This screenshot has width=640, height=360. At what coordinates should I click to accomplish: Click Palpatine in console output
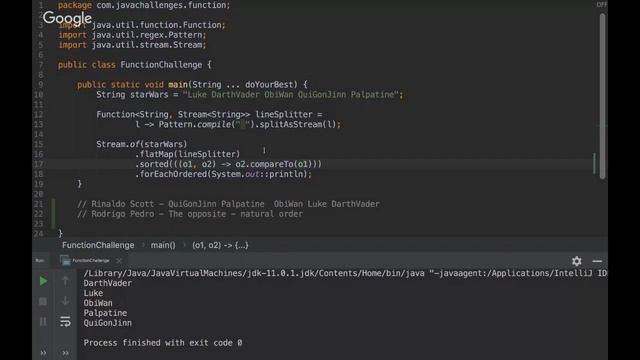pos(105,313)
